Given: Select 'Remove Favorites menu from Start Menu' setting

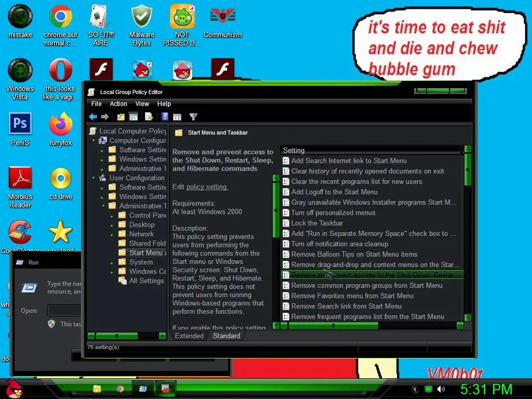Looking at the screenshot, I should (x=352, y=296).
